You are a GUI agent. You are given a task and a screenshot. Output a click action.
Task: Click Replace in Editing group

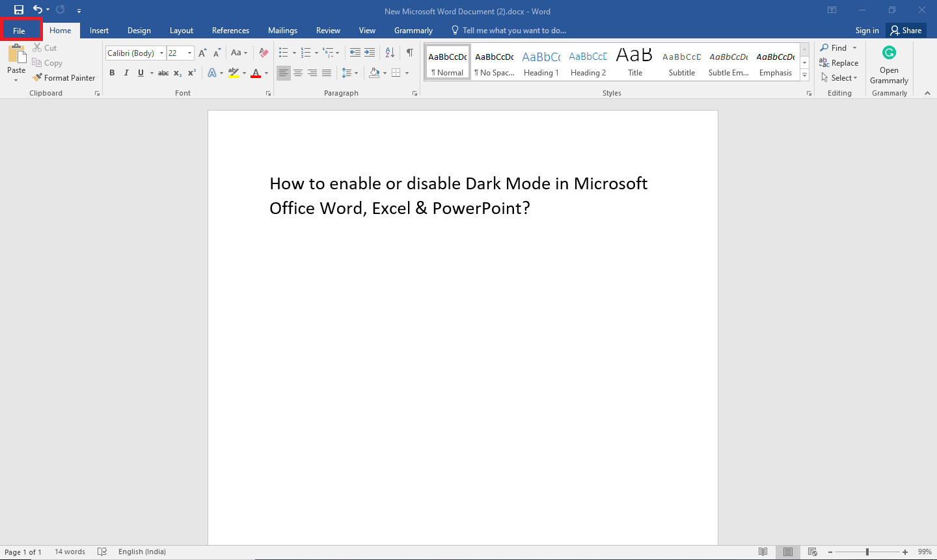839,63
